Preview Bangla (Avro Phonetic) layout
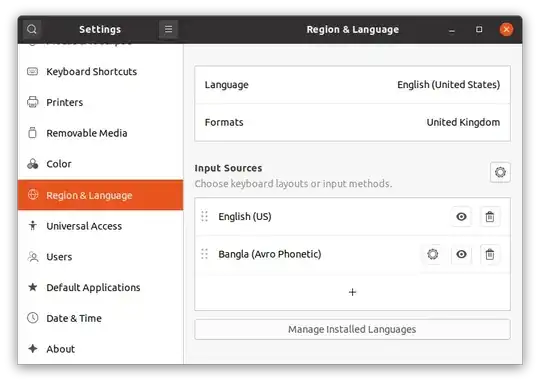Viewport: 540px width, 384px height. click(x=461, y=254)
